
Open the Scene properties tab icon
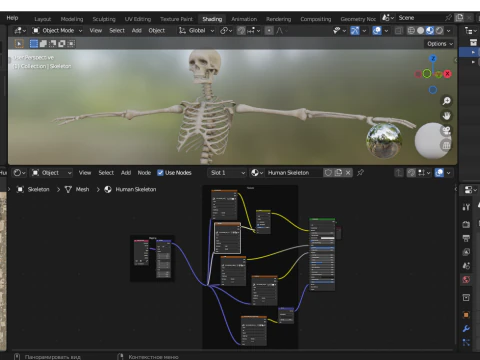tap(466, 266)
